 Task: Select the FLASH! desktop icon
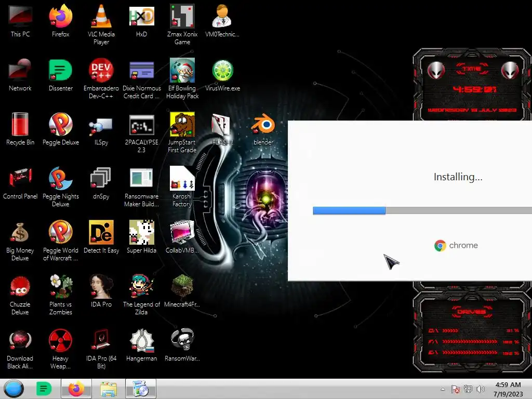[222, 129]
